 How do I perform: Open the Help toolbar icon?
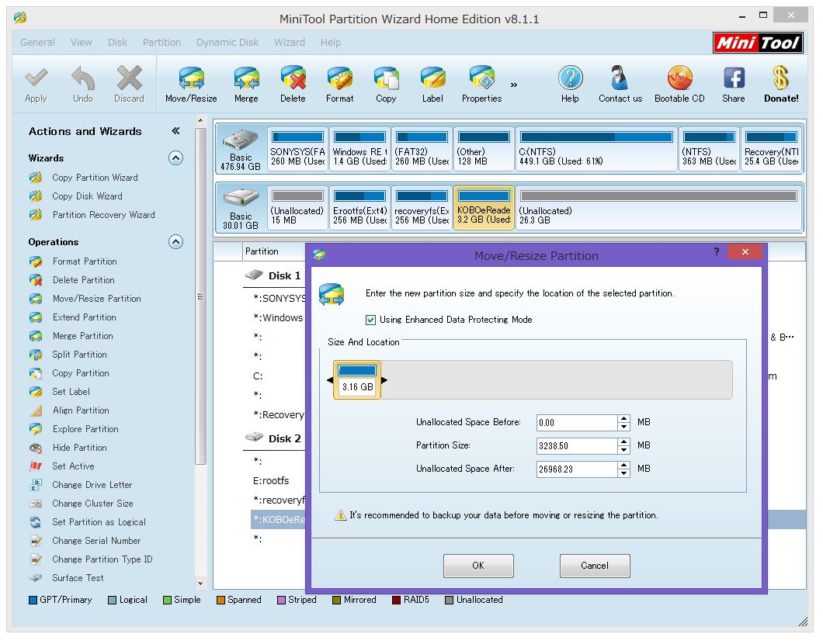click(x=570, y=83)
